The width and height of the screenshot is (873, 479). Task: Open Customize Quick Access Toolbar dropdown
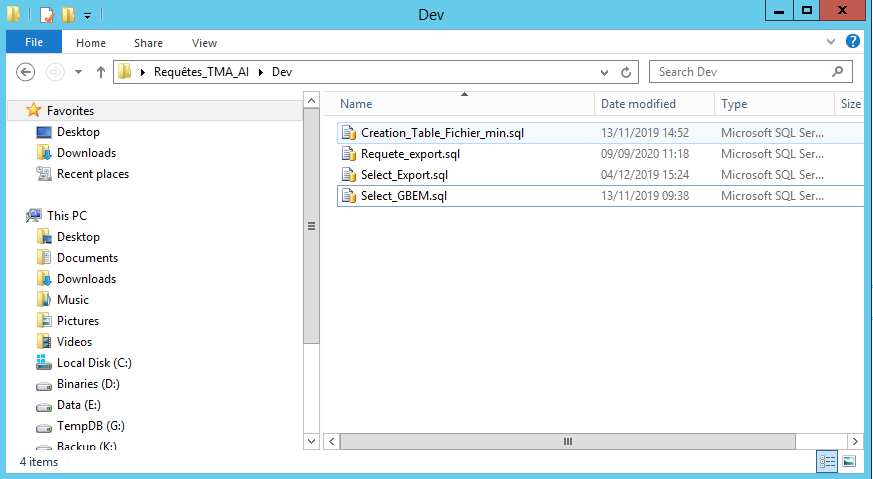[87, 16]
